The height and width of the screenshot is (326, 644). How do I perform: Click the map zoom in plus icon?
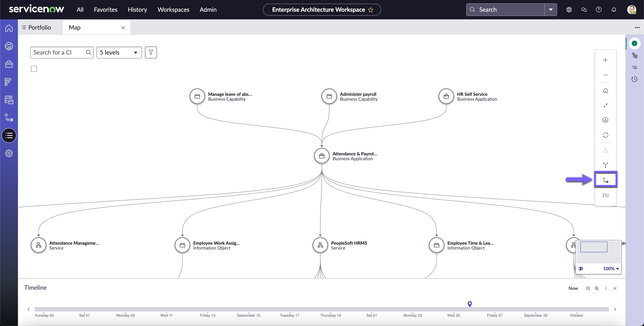click(605, 60)
